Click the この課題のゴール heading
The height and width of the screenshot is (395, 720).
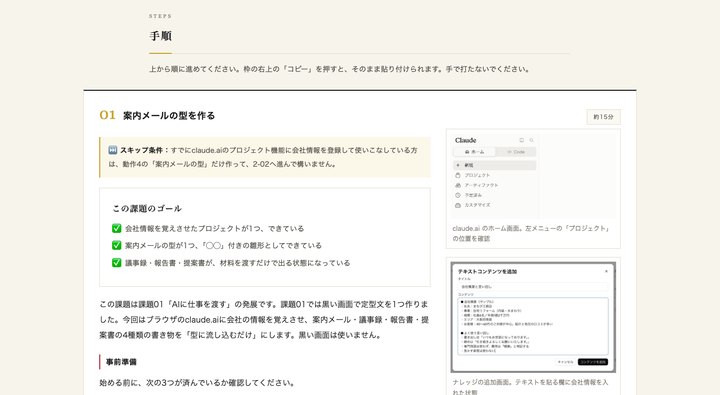pyautogui.click(x=147, y=209)
